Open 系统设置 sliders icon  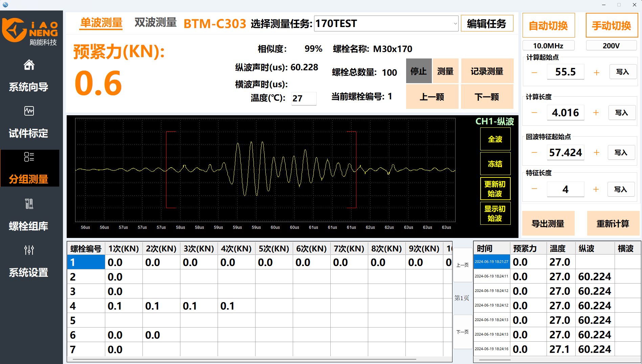pyautogui.click(x=29, y=250)
